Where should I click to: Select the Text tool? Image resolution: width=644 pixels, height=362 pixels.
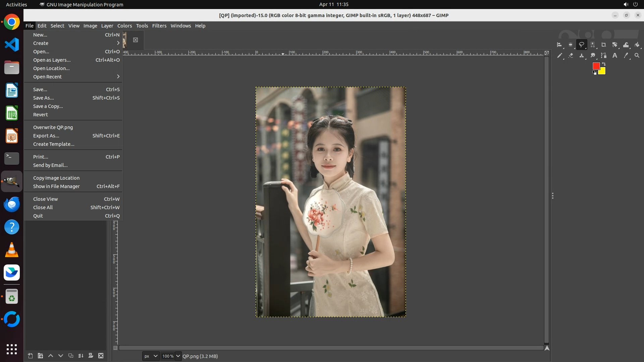pos(614,56)
